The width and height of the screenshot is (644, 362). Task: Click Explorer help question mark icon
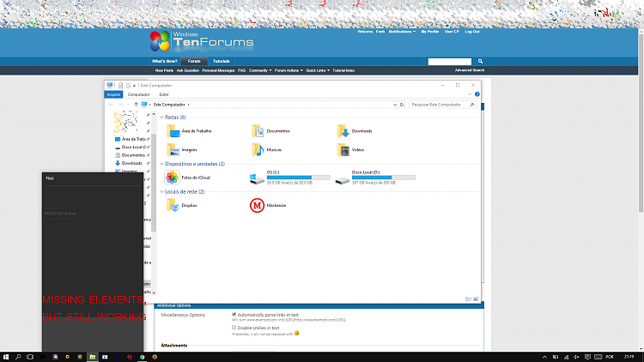click(477, 94)
